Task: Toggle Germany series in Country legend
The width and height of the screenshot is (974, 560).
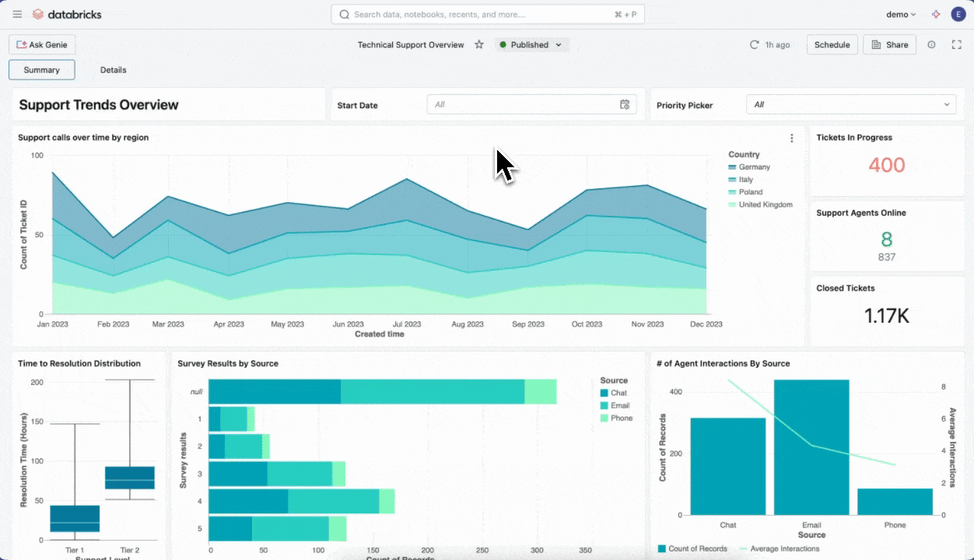Action: (753, 167)
